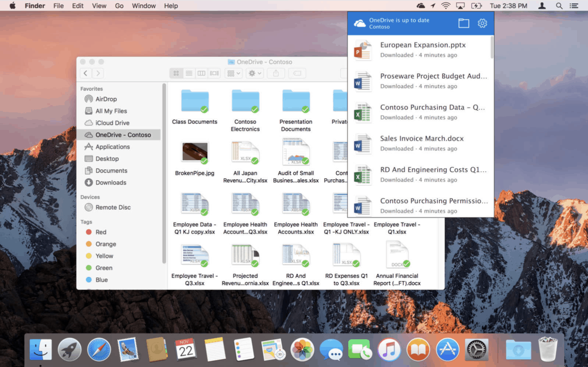588x367 pixels.
Task: Open OneDrive folder icon in popup header
Action: (464, 23)
